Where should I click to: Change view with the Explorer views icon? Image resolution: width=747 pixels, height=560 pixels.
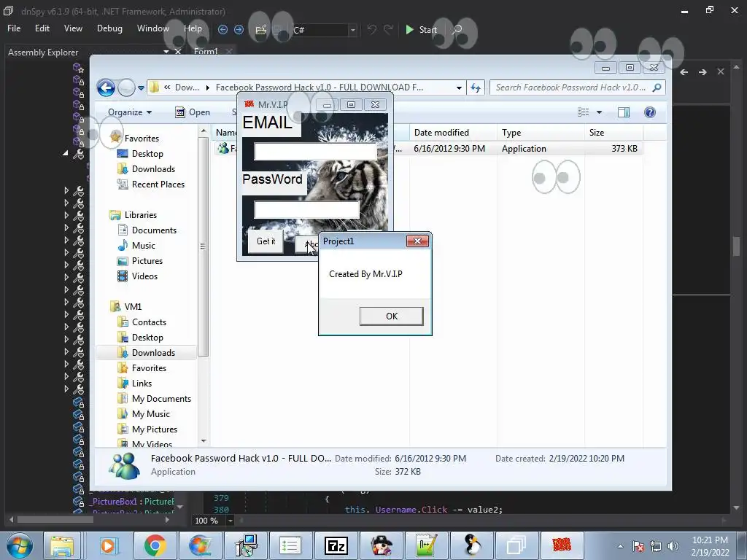[583, 112]
